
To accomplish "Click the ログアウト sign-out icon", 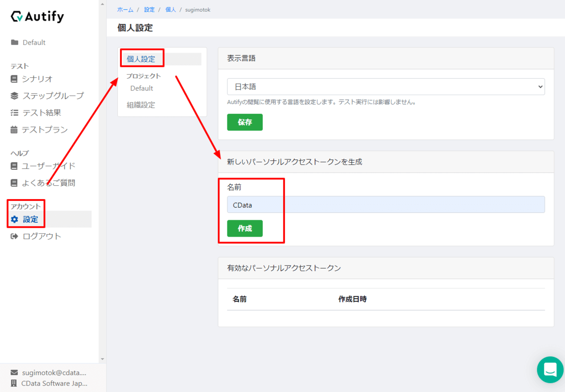I will (15, 236).
